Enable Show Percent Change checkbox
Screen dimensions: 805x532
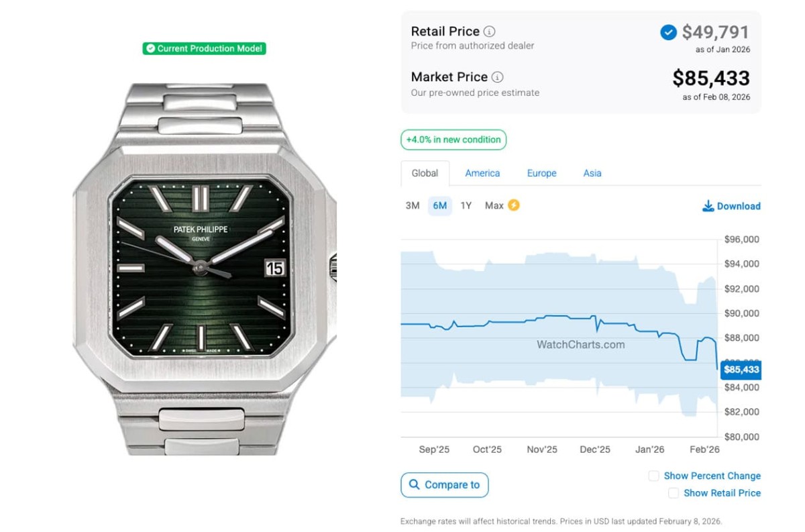coord(653,476)
